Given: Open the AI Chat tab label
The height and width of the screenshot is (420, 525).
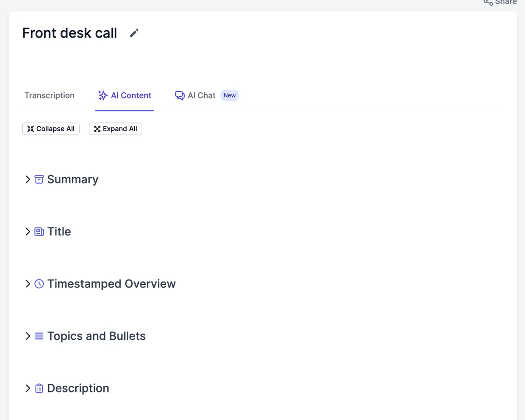Looking at the screenshot, I should tap(202, 95).
